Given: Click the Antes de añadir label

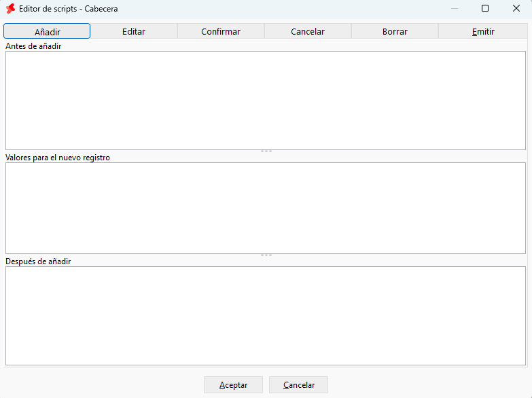Looking at the screenshot, I should click(33, 46).
